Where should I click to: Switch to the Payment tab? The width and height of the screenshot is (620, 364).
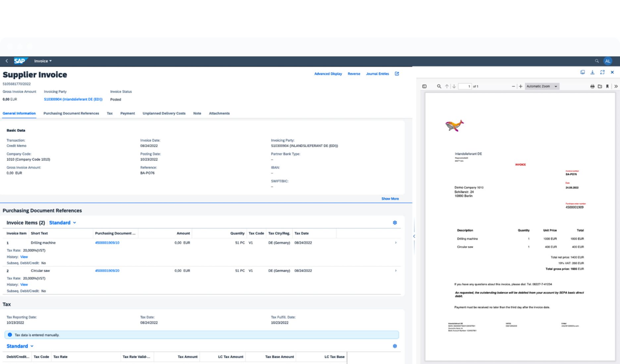pyautogui.click(x=128, y=113)
